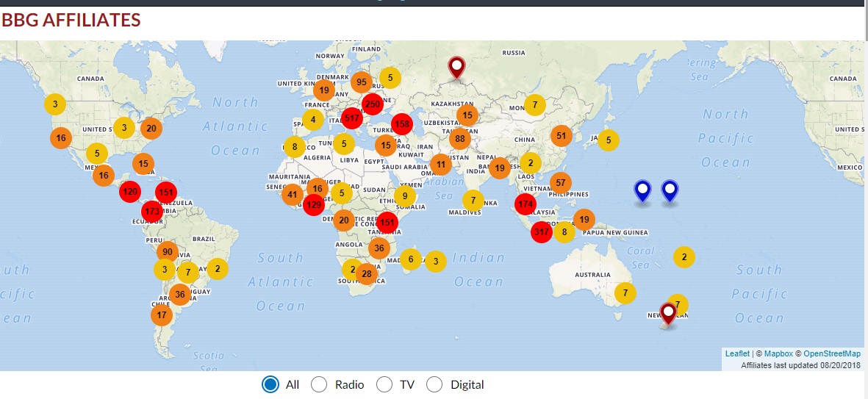Expand the 174 cluster near Malaysia

(x=525, y=204)
